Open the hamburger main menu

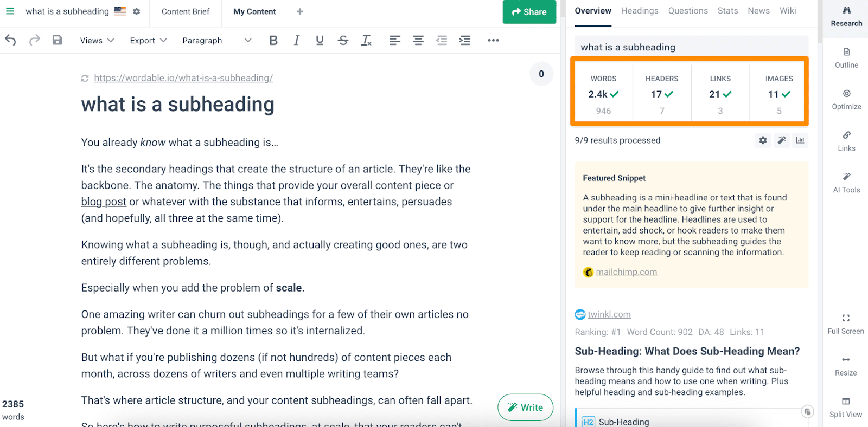click(x=10, y=11)
